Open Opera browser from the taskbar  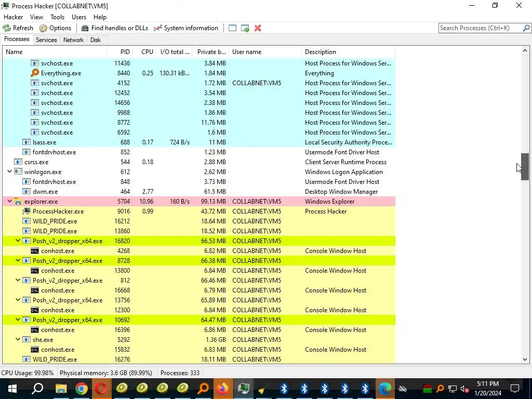(x=101, y=389)
